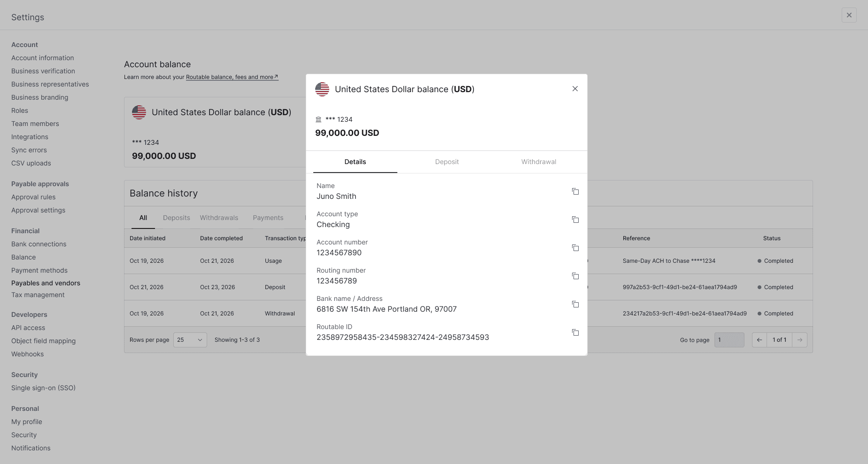Copy the Routable ID value

[575, 332]
